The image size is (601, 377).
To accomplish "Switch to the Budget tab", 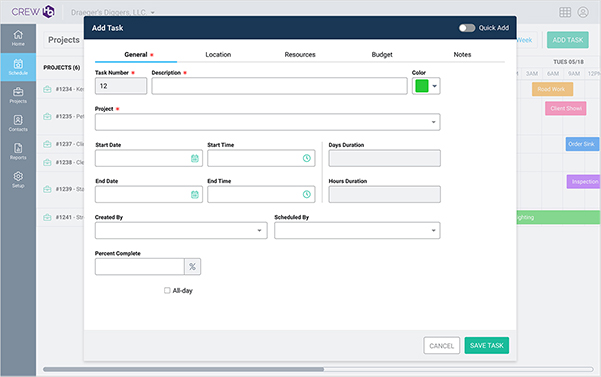I will (x=382, y=54).
